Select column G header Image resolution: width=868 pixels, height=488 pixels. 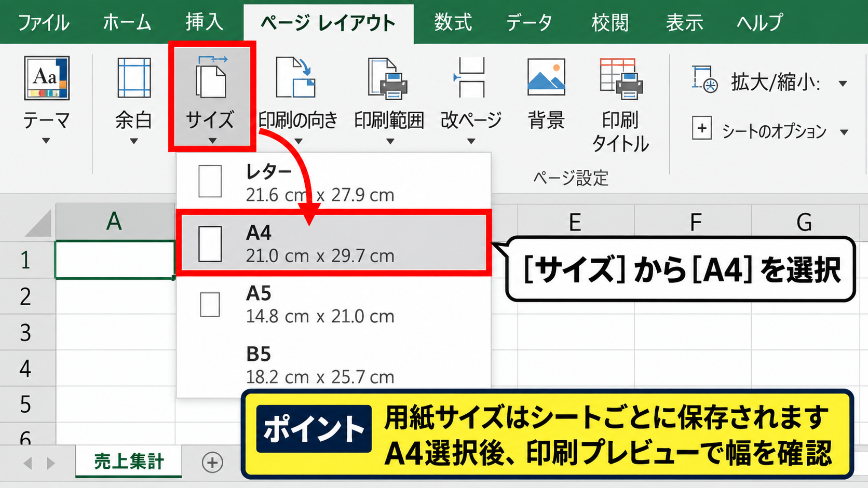coord(806,222)
